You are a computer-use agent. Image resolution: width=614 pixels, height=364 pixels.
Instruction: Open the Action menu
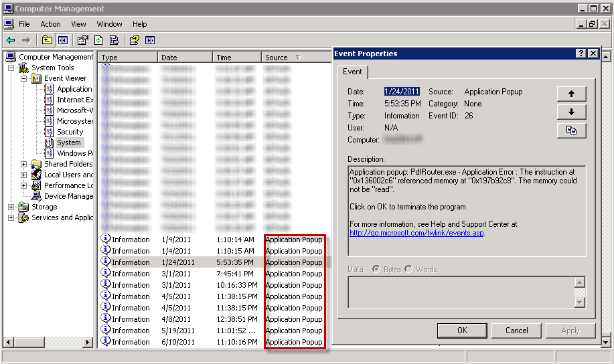tap(50, 24)
